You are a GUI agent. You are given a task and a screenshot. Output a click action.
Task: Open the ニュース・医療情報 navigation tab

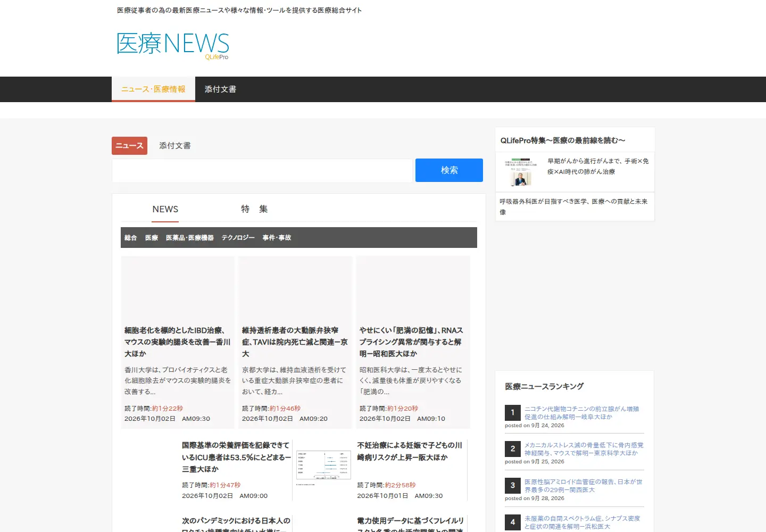pos(153,89)
